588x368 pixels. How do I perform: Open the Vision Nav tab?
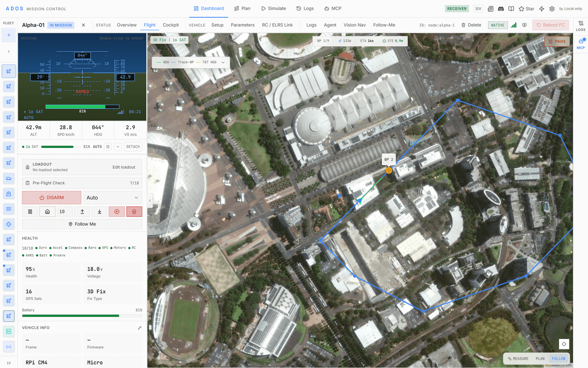point(355,25)
